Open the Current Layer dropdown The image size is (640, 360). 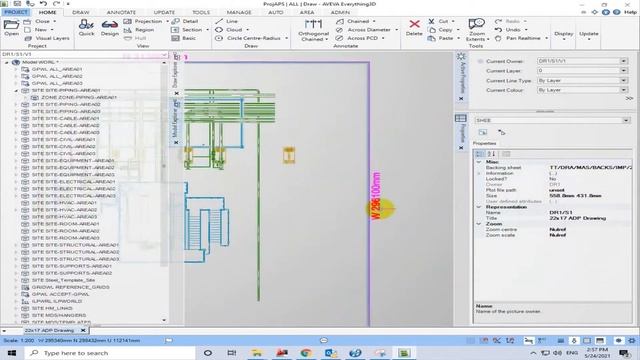623,71
